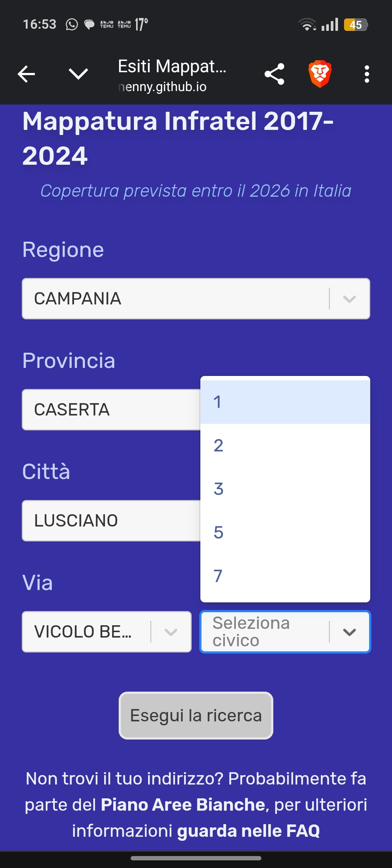Open Brave Shields lion icon
The height and width of the screenshot is (868, 392).
320,74
